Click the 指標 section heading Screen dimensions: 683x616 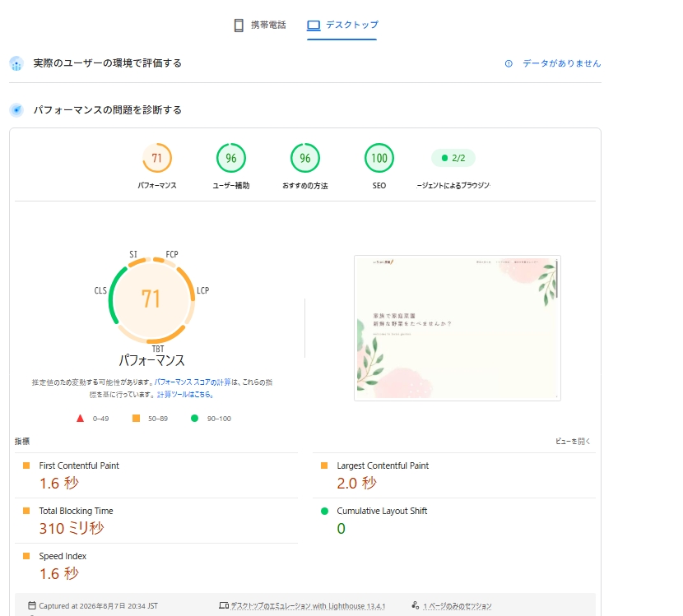(22, 442)
